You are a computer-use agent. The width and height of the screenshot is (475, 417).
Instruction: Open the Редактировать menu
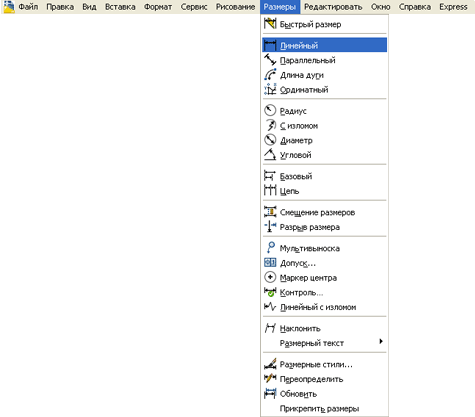point(333,7)
